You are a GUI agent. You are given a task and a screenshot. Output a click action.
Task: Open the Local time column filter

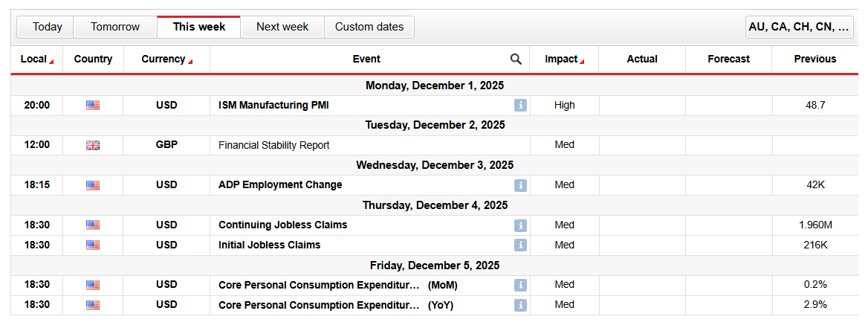36,60
